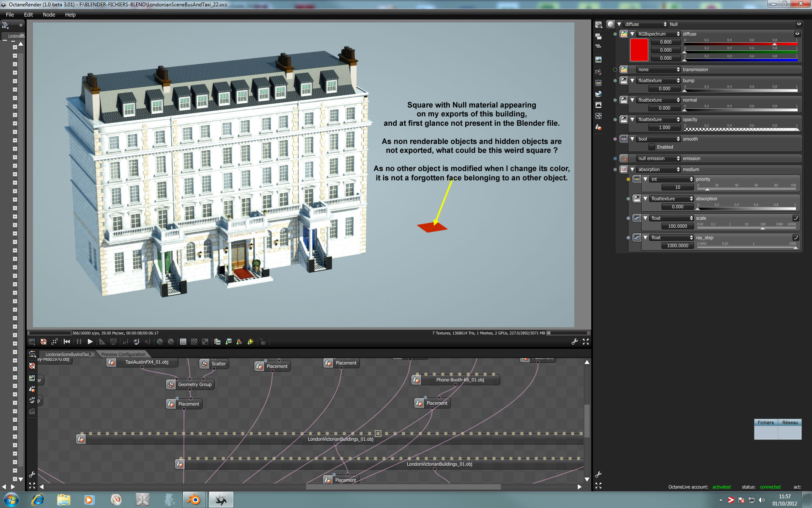
Task: Open the null emission dropdown
Action: 658,158
